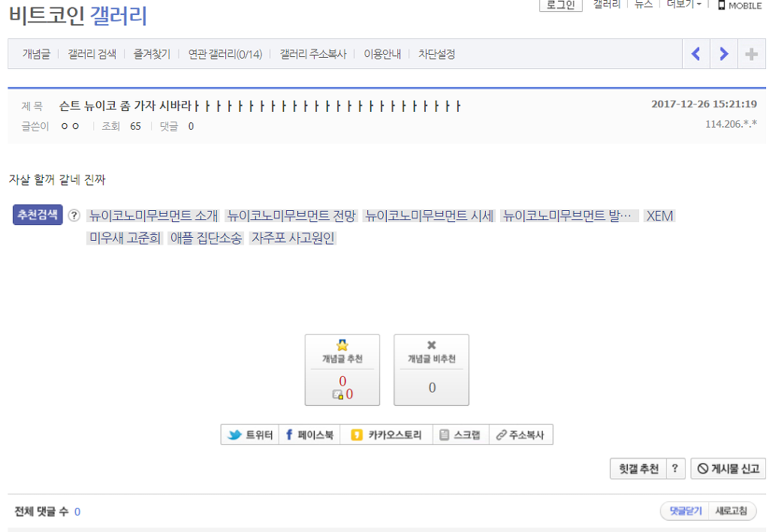Go to next post with right arrow

point(724,54)
